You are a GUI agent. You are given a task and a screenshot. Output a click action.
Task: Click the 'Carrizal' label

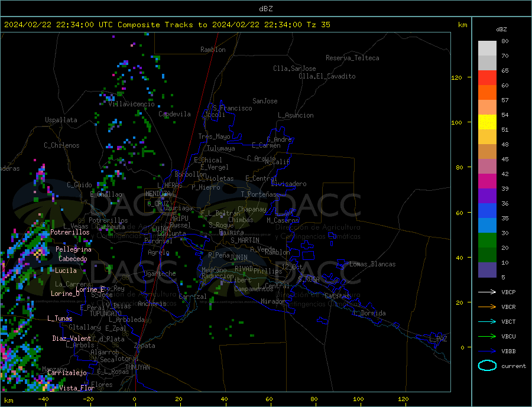click(192, 297)
